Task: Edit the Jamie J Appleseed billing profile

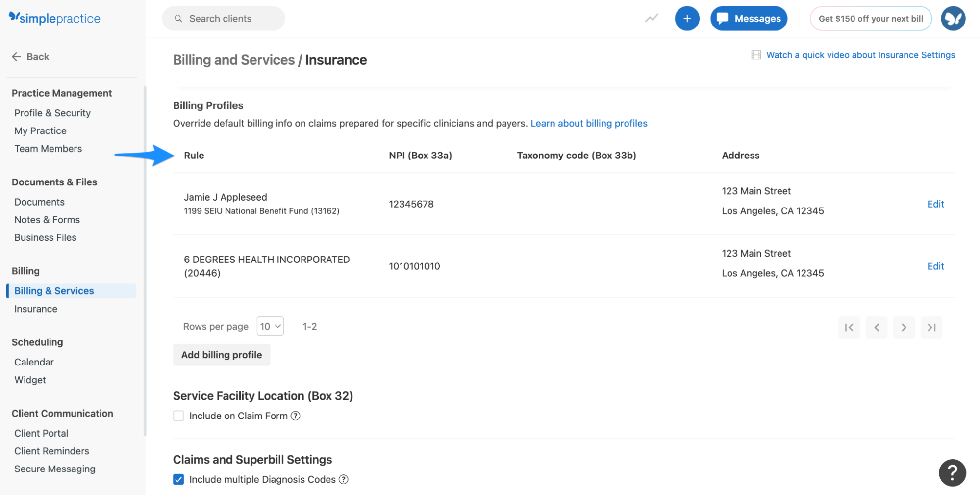Action: pos(935,204)
